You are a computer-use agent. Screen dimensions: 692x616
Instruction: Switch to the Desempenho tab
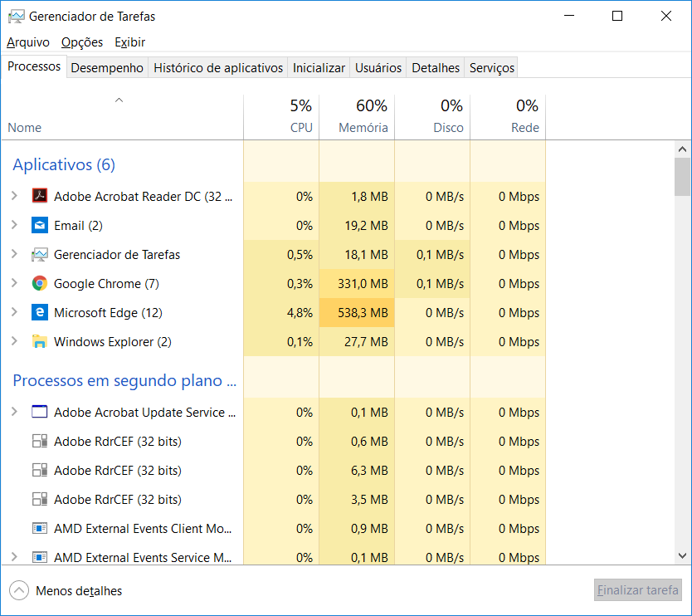tap(107, 67)
